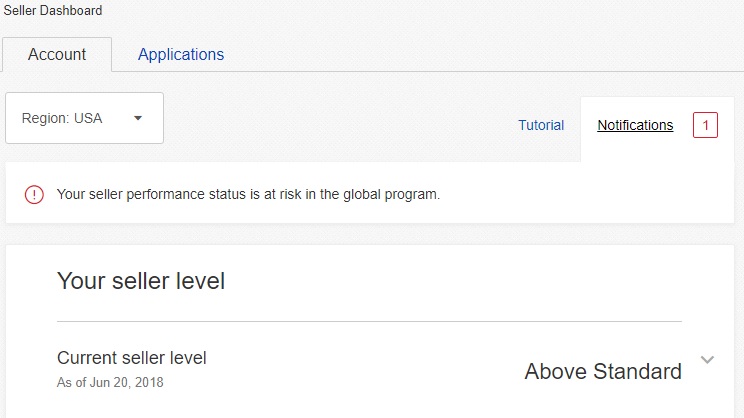Expand seller level details with the chevron

coord(707,360)
